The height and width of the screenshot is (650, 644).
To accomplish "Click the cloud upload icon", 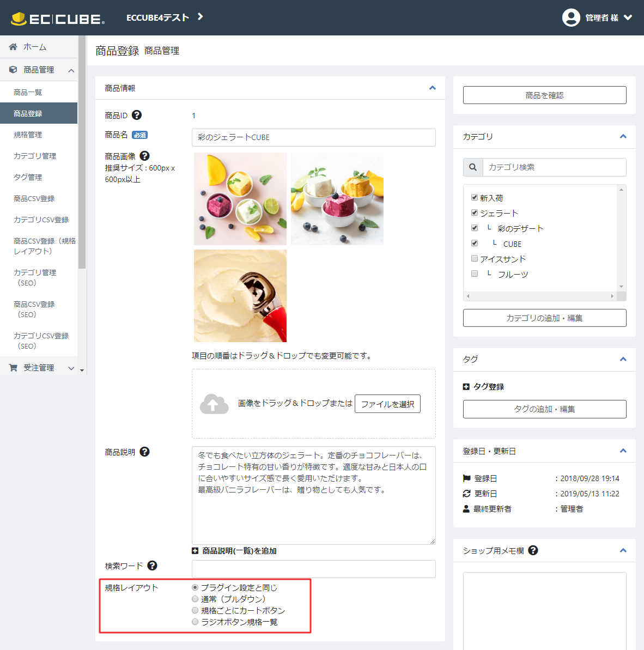I will [214, 404].
